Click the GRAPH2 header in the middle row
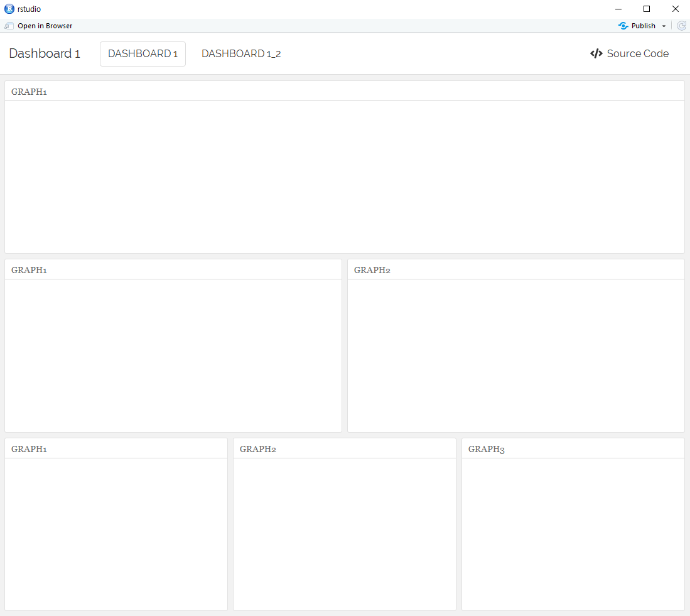Viewport: 690px width, 616px height. (x=372, y=269)
